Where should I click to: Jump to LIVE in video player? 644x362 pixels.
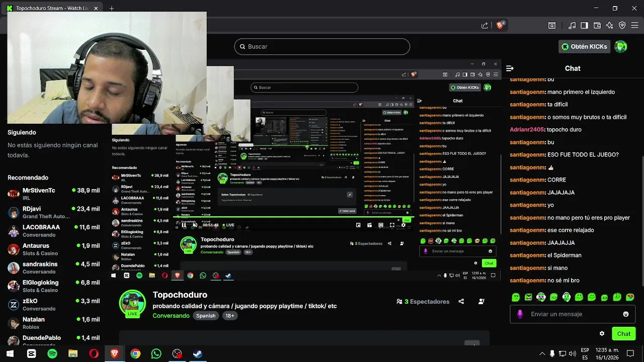click(x=228, y=225)
